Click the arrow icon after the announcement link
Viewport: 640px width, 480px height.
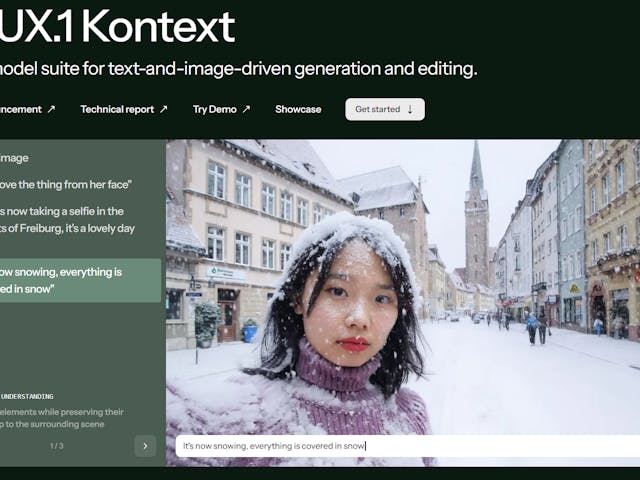[51, 109]
